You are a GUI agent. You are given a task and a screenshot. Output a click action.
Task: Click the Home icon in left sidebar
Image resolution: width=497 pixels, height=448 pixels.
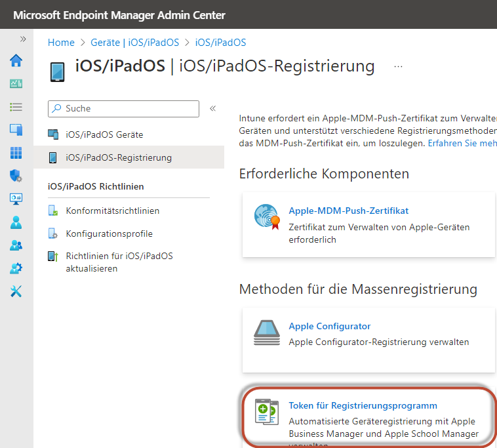(16, 61)
